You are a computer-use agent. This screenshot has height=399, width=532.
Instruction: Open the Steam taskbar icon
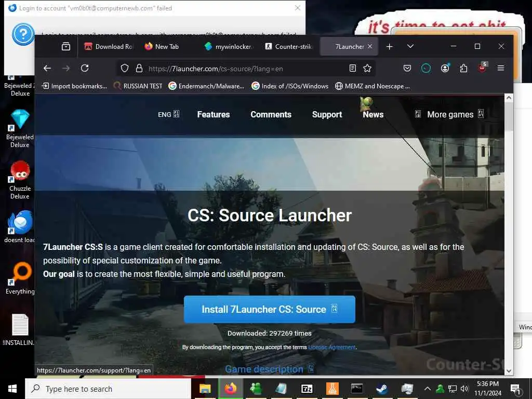pyautogui.click(x=382, y=389)
